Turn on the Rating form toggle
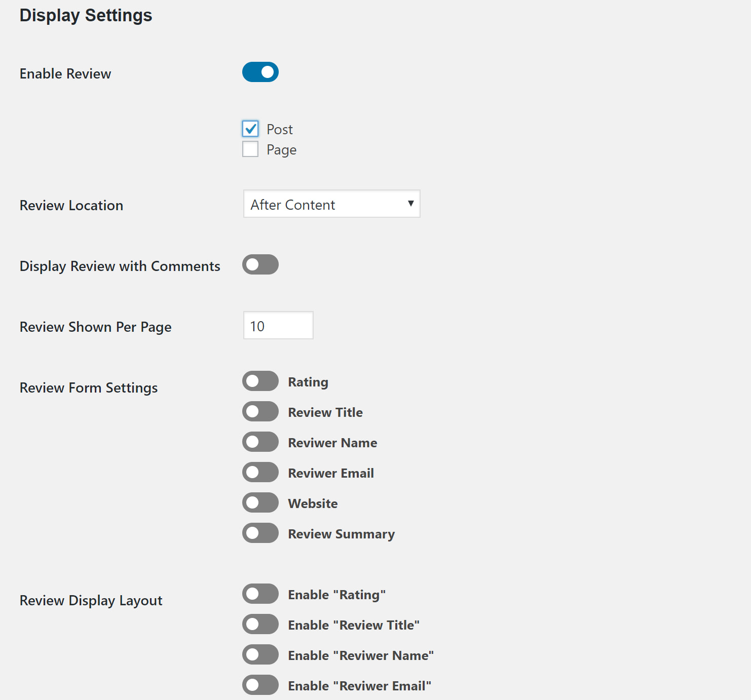This screenshot has height=700, width=751. point(260,381)
